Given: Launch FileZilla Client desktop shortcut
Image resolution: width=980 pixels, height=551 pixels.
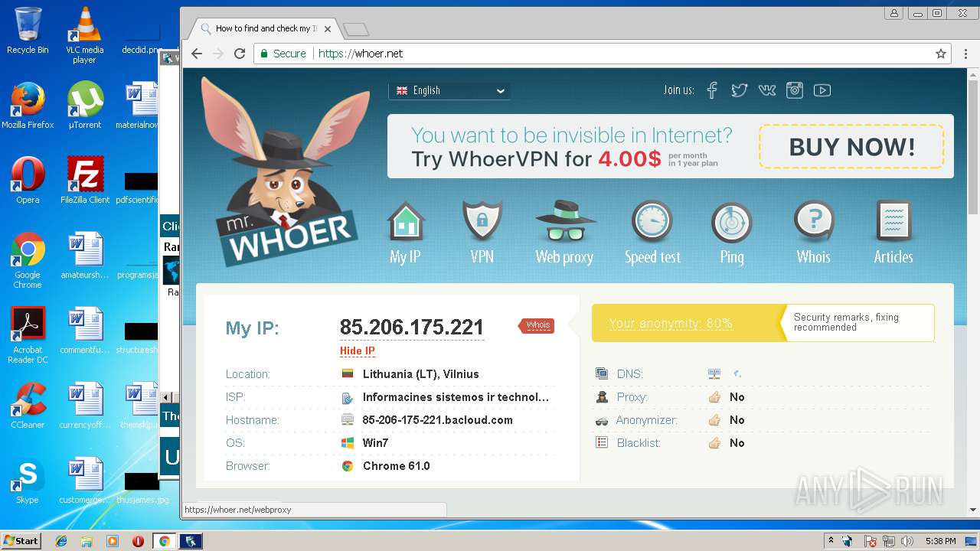Looking at the screenshot, I should pyautogui.click(x=85, y=181).
